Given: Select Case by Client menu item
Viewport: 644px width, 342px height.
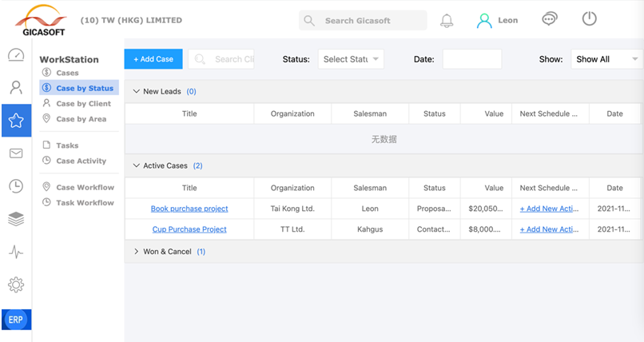Looking at the screenshot, I should (x=83, y=104).
